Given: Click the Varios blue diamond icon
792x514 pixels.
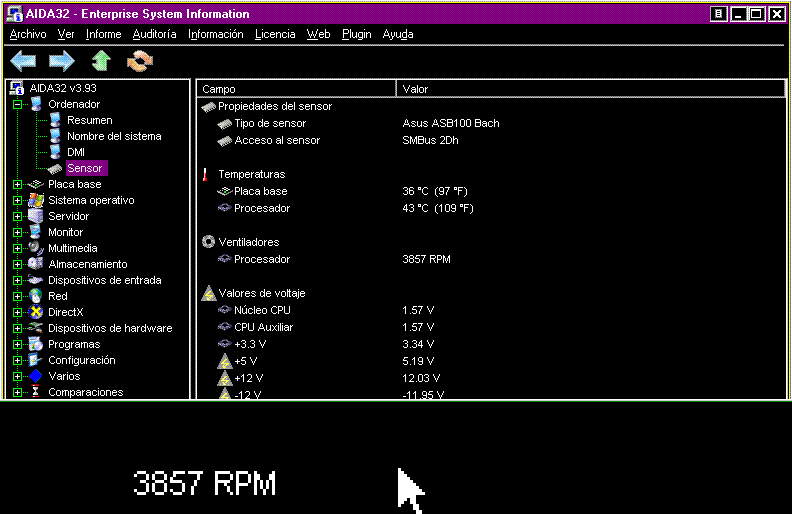Looking at the screenshot, I should coord(36,376).
